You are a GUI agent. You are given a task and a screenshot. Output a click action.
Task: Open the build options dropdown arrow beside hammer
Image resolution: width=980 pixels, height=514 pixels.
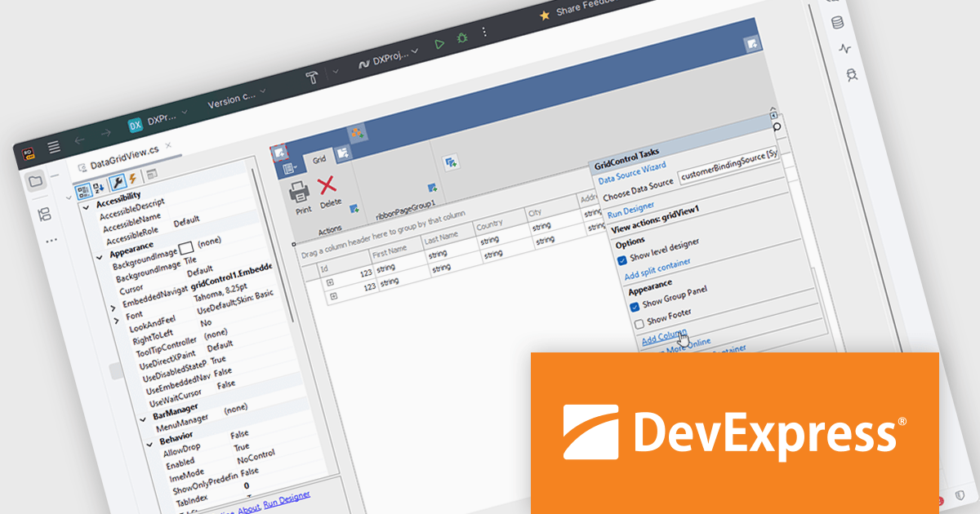point(336,72)
